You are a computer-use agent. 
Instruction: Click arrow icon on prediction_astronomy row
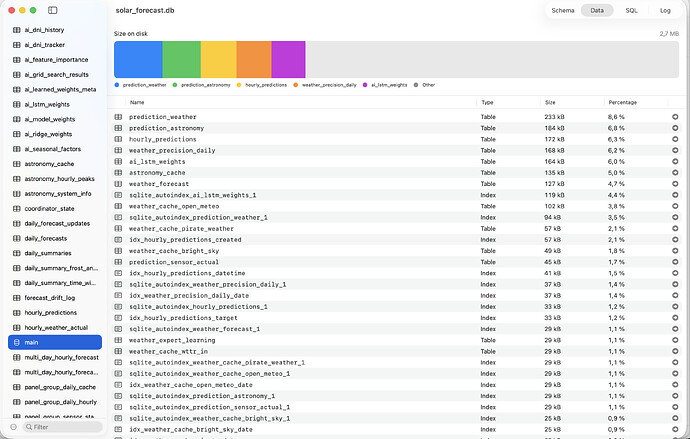(x=675, y=128)
